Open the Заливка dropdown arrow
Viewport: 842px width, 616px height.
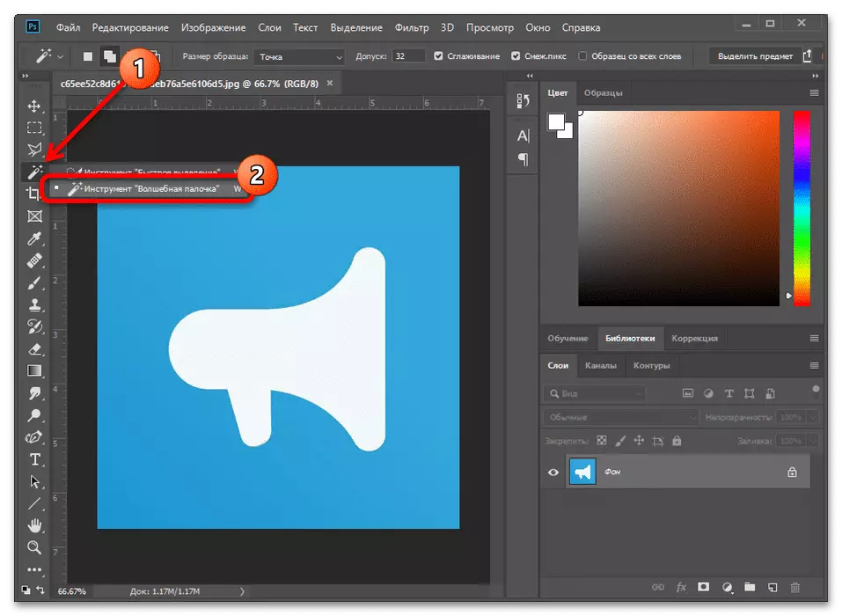coord(813,441)
